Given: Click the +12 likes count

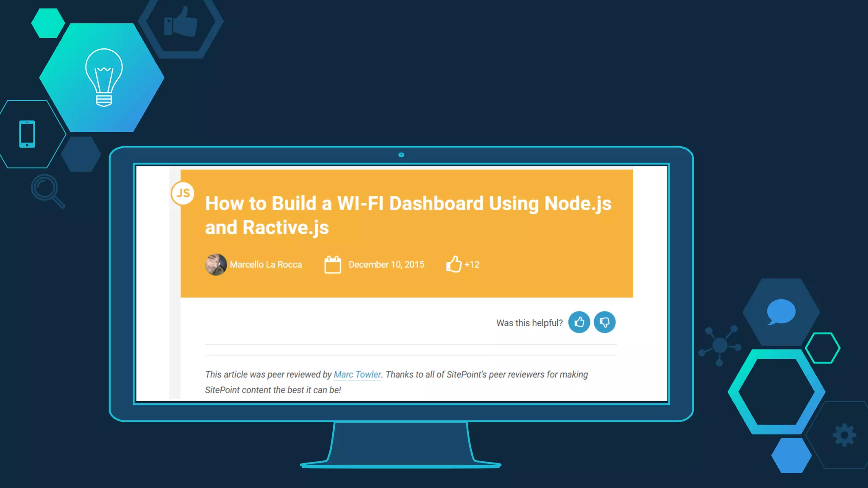Looking at the screenshot, I should 472,265.
